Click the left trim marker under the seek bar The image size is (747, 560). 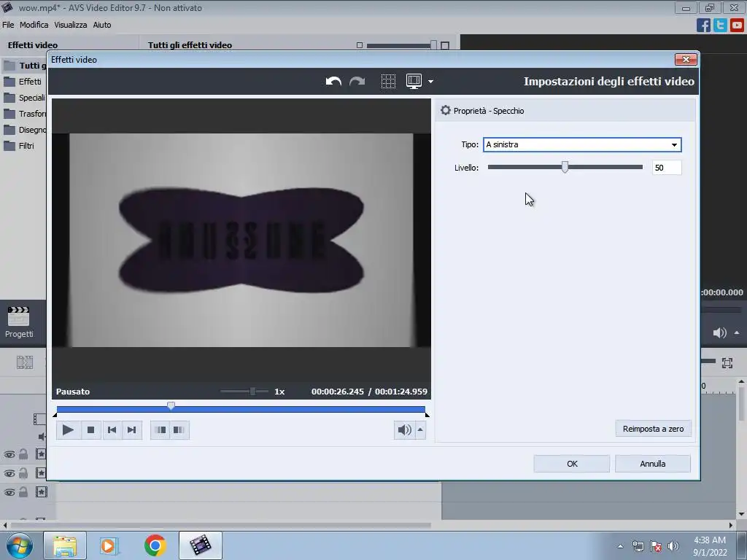[x=55, y=415]
